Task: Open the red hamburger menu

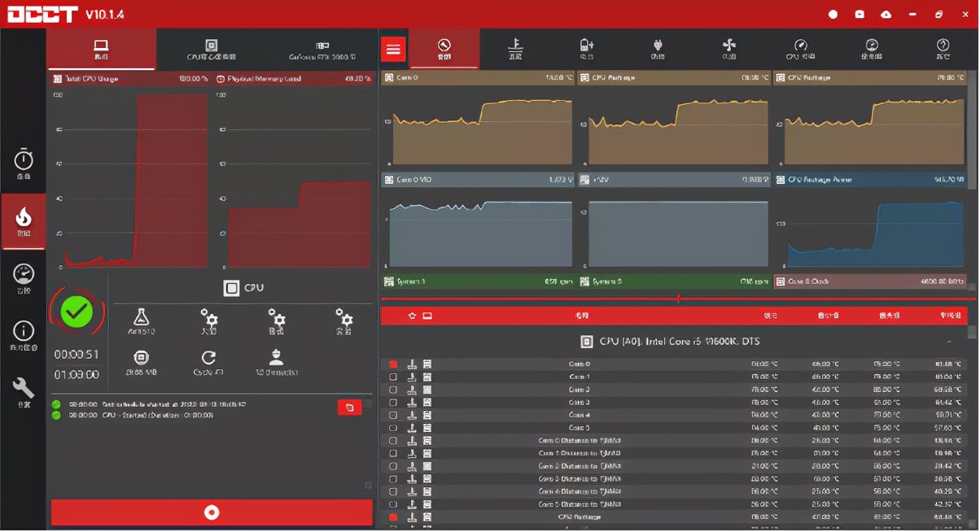Action: click(394, 49)
